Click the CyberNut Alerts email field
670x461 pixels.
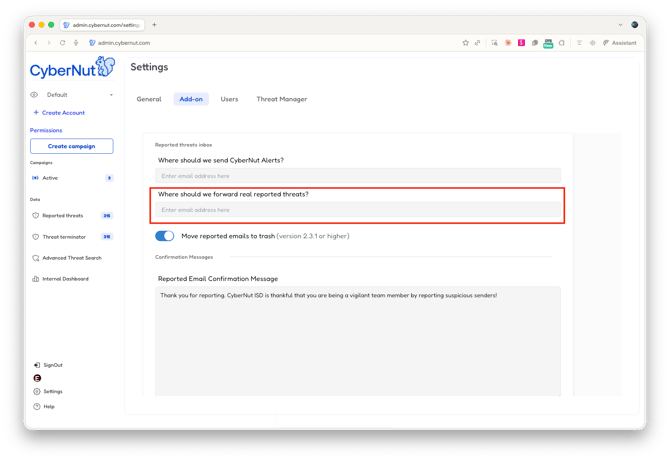pyautogui.click(x=358, y=176)
